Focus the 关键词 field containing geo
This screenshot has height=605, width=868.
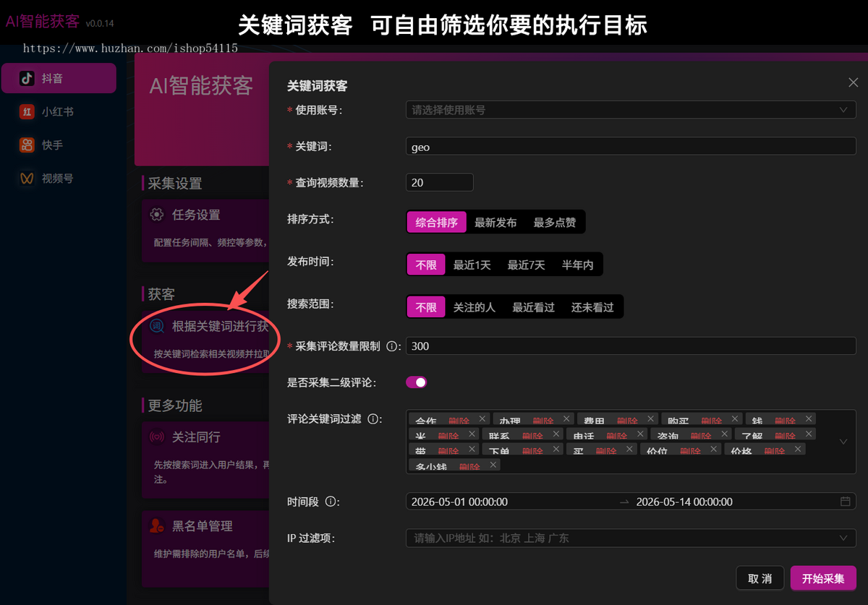click(x=631, y=147)
